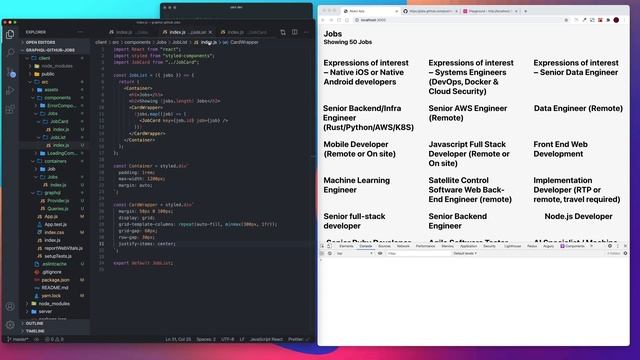Click the Prettier item in status bar
Screen dimensions: 640x360
point(298,339)
